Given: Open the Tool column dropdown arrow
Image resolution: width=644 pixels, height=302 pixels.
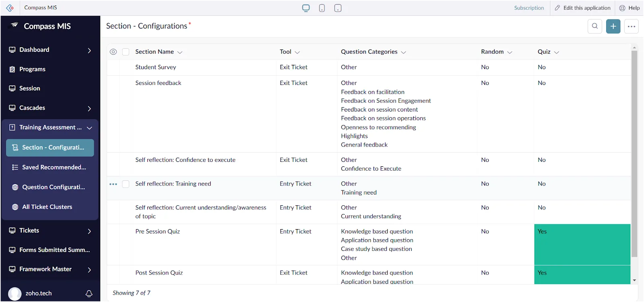Looking at the screenshot, I should pos(297,52).
